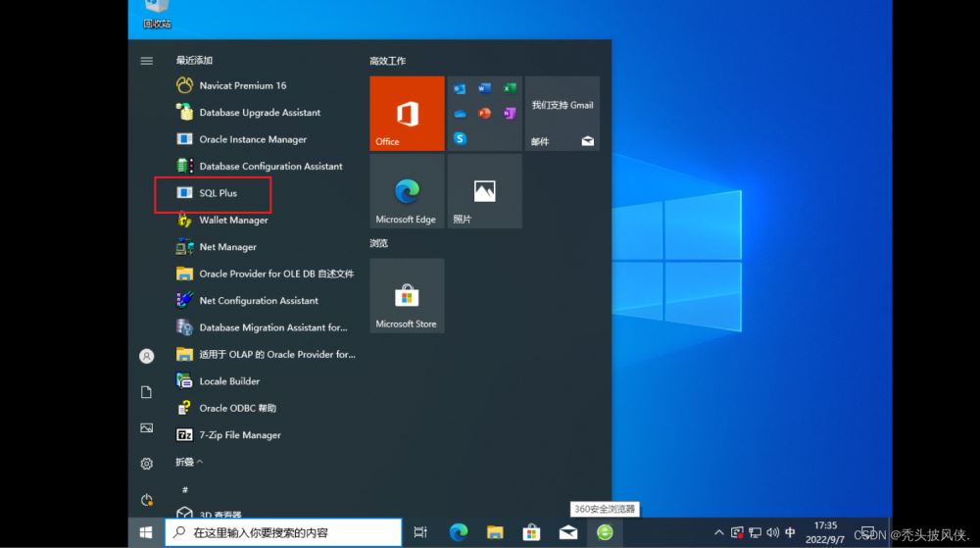Open Net Manager from the app list
Screen dimensions: 980x548
point(227,247)
